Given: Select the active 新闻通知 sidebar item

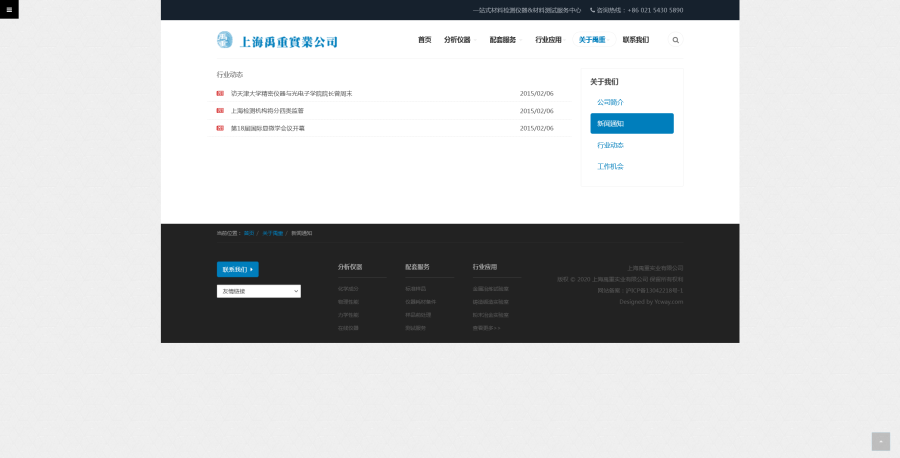Looking at the screenshot, I should [632, 123].
